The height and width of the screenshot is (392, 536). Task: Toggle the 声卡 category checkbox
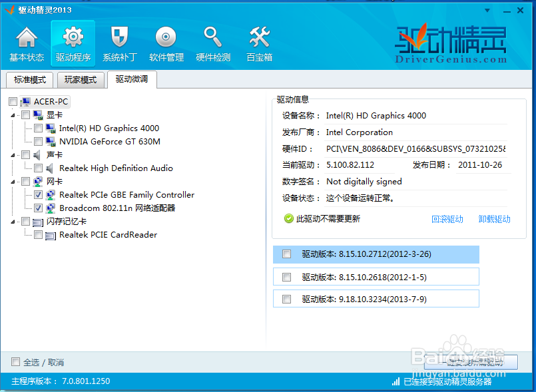(26, 155)
